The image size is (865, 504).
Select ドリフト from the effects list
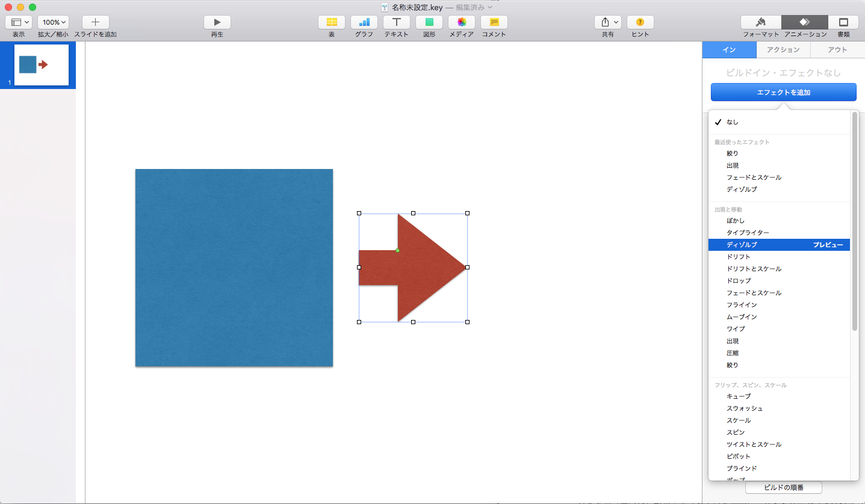(739, 257)
